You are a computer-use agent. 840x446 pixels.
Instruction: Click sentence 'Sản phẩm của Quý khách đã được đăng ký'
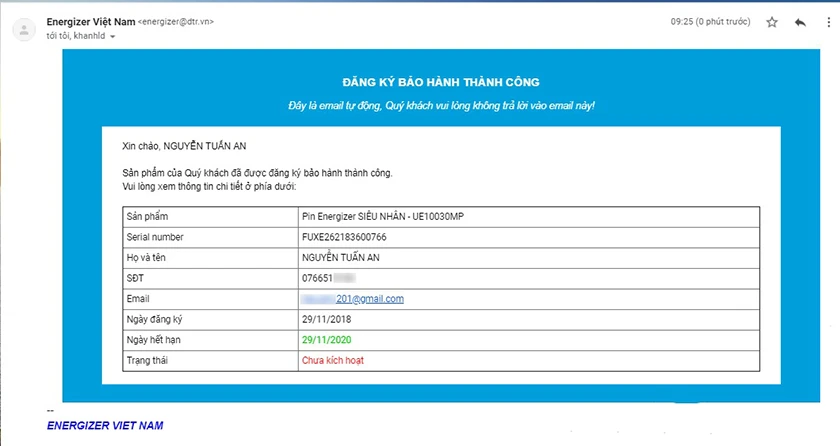pos(257,173)
